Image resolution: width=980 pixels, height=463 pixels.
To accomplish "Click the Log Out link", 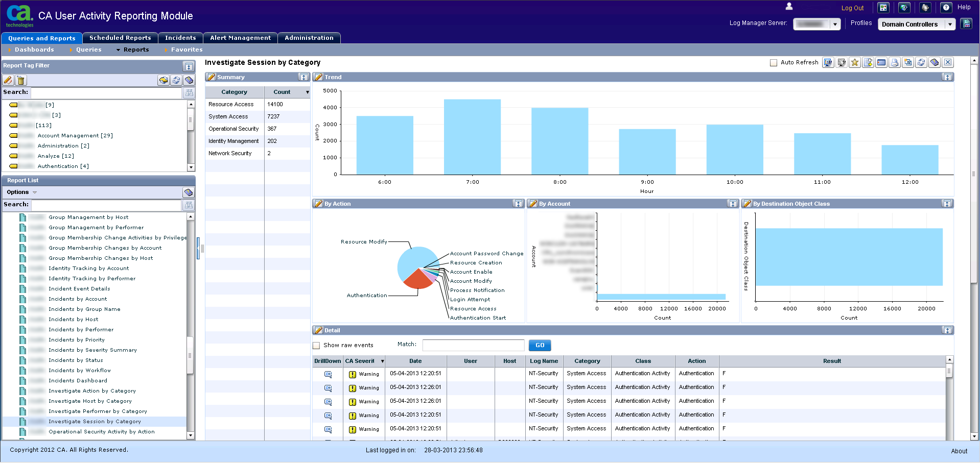I will [852, 8].
